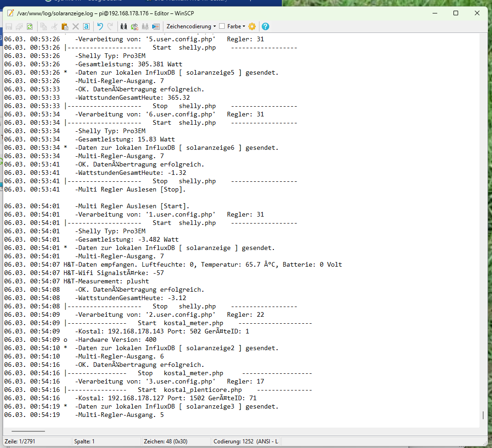The image size is (492, 448).
Task: Click the Farbe color swatch box
Action: click(222, 27)
